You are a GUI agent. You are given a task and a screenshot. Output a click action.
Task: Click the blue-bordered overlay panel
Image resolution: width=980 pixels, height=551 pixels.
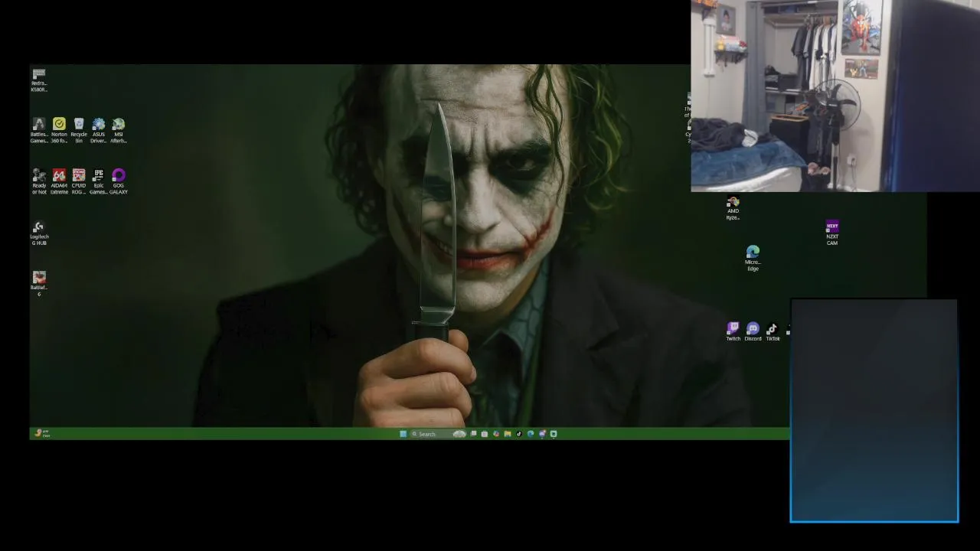coord(874,411)
